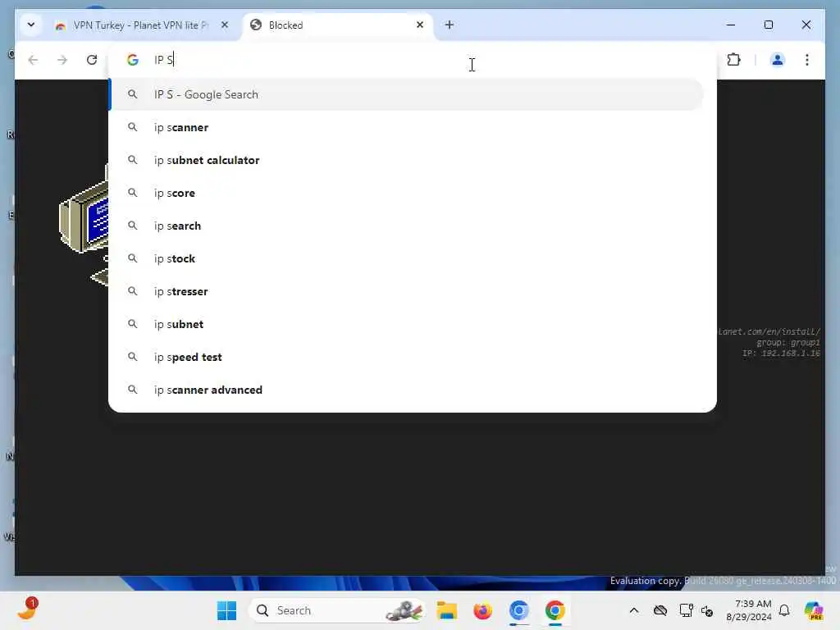Switch to VPN Turkey - Planet VPN tab

141,25
